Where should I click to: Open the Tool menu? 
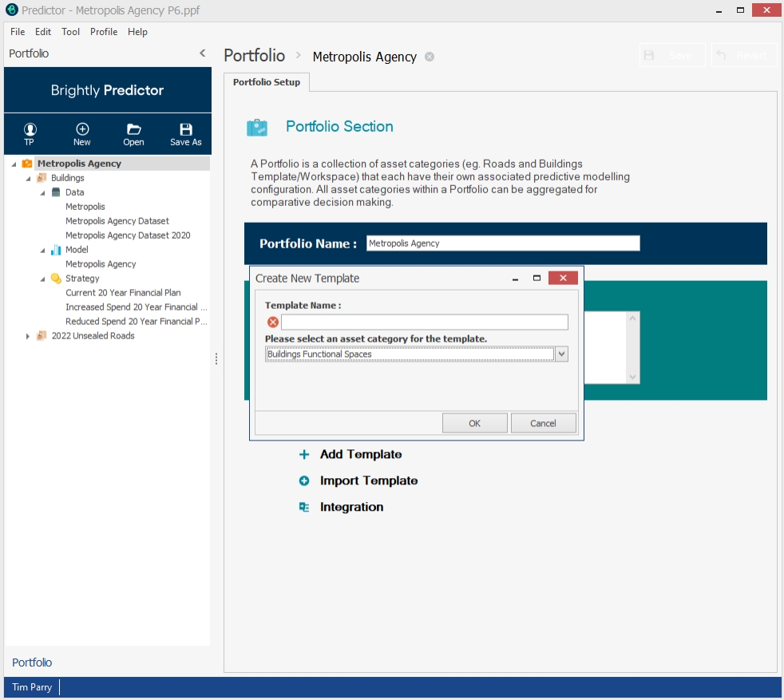pyautogui.click(x=70, y=32)
